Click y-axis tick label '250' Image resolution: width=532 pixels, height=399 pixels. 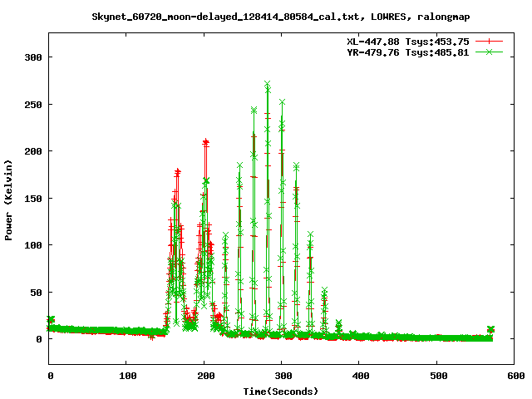[33, 105]
